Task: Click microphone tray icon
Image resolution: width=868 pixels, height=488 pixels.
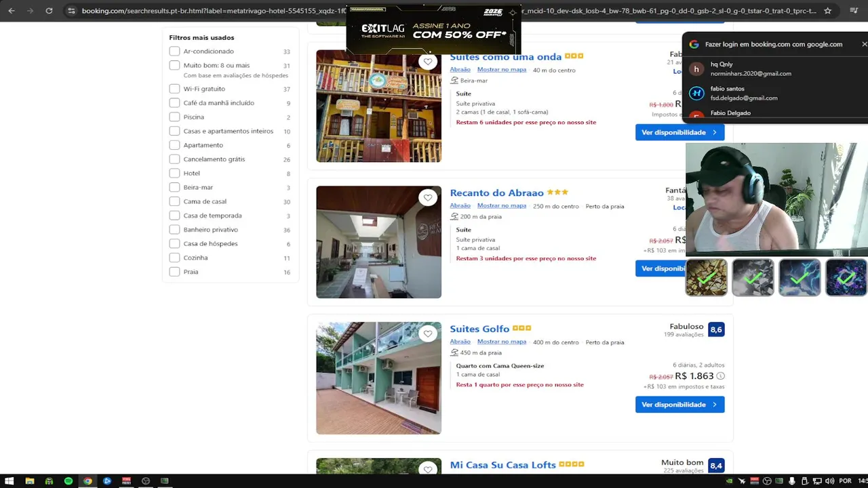Action: coord(792,481)
